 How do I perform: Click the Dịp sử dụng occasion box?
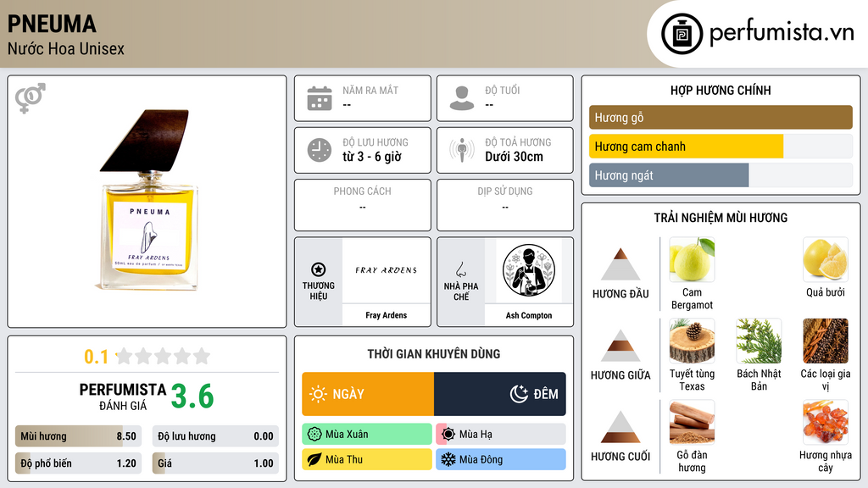(505, 205)
